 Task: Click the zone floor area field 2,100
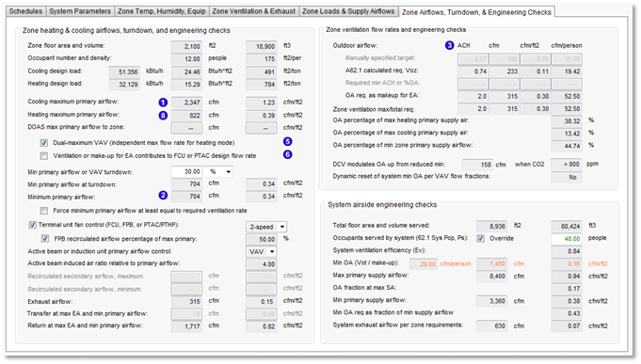click(x=186, y=47)
